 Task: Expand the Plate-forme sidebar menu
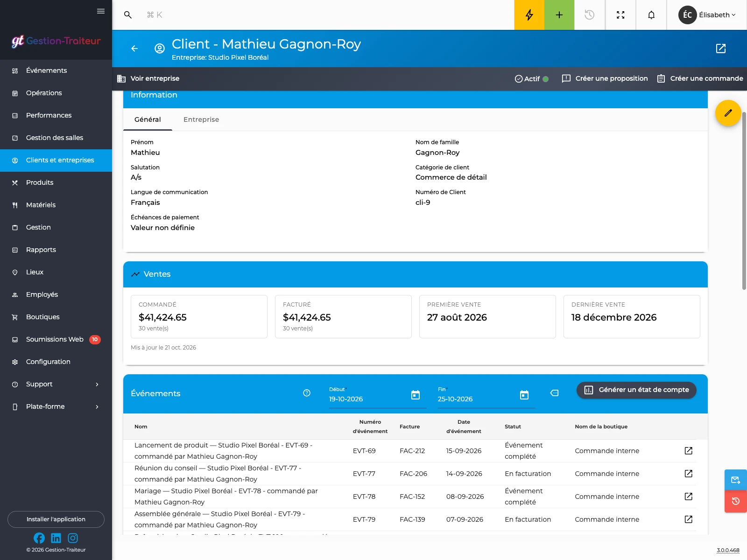[x=56, y=406]
